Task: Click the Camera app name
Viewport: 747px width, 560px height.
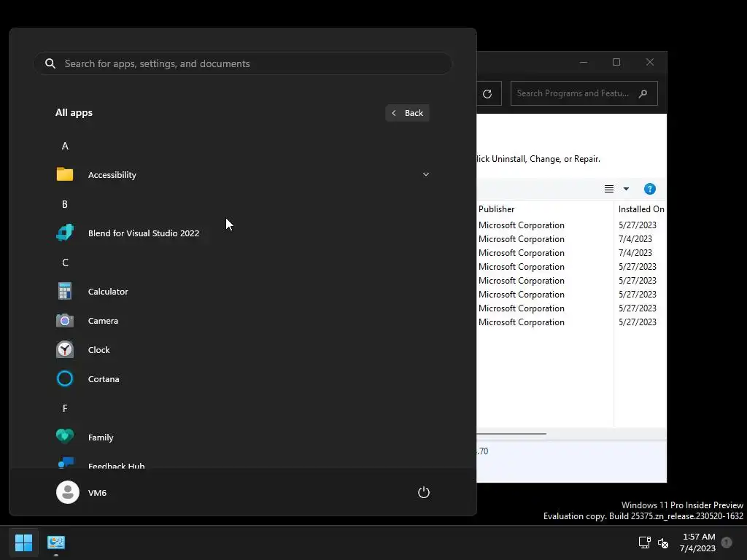Action: point(103,321)
